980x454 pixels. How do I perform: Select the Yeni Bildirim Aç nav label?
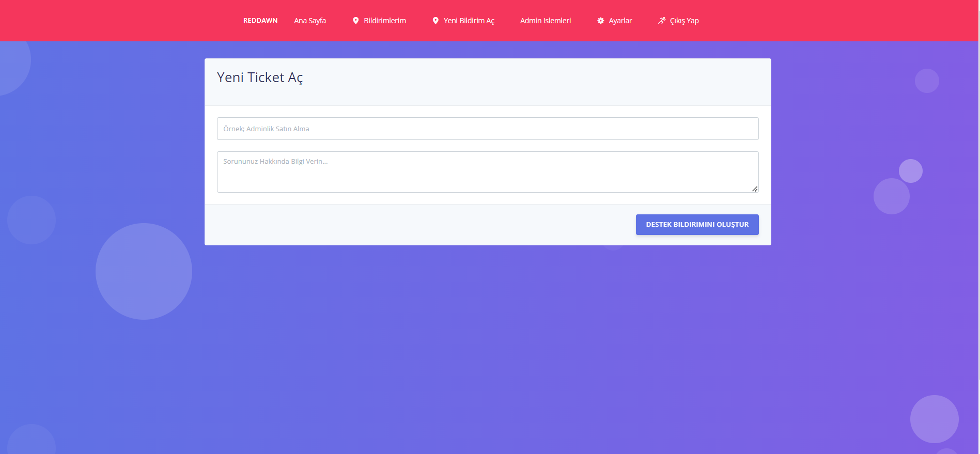[469, 21]
